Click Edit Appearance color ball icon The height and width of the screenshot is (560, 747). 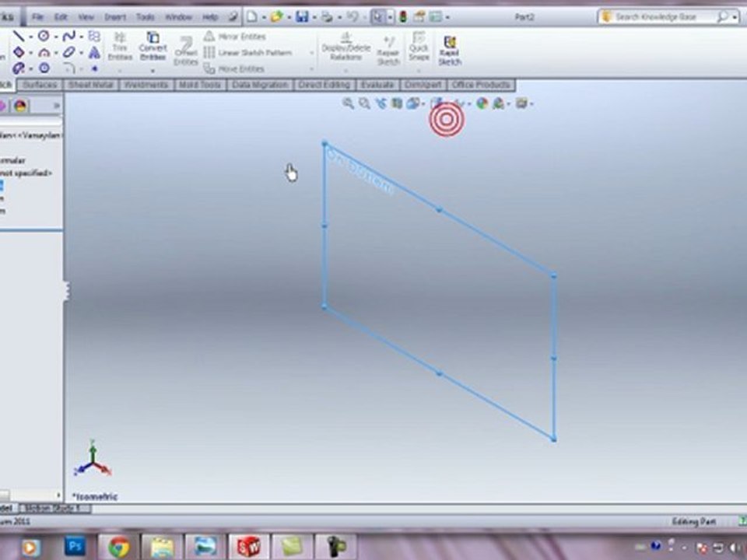coord(482,103)
